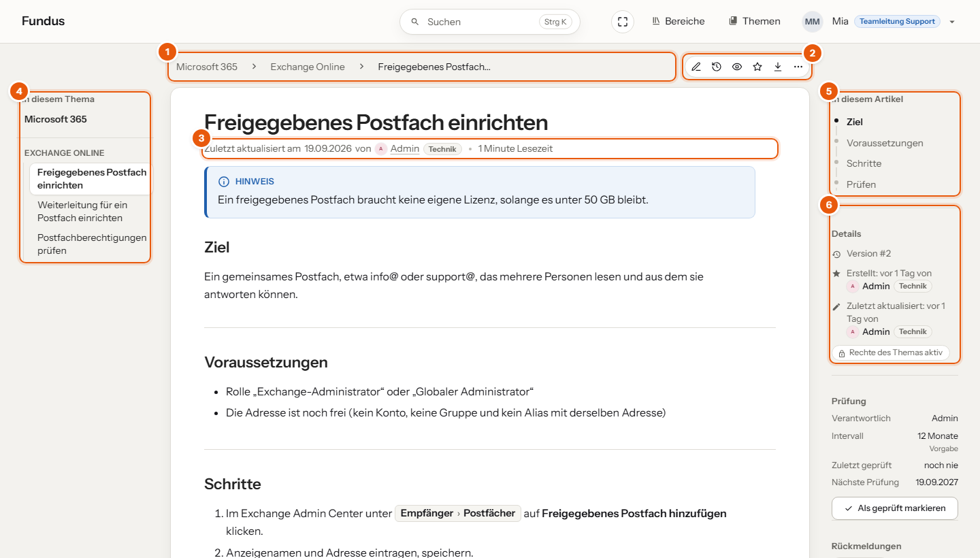Image resolution: width=980 pixels, height=558 pixels.
Task: Click the Technik tag beside the author
Action: 442,148
